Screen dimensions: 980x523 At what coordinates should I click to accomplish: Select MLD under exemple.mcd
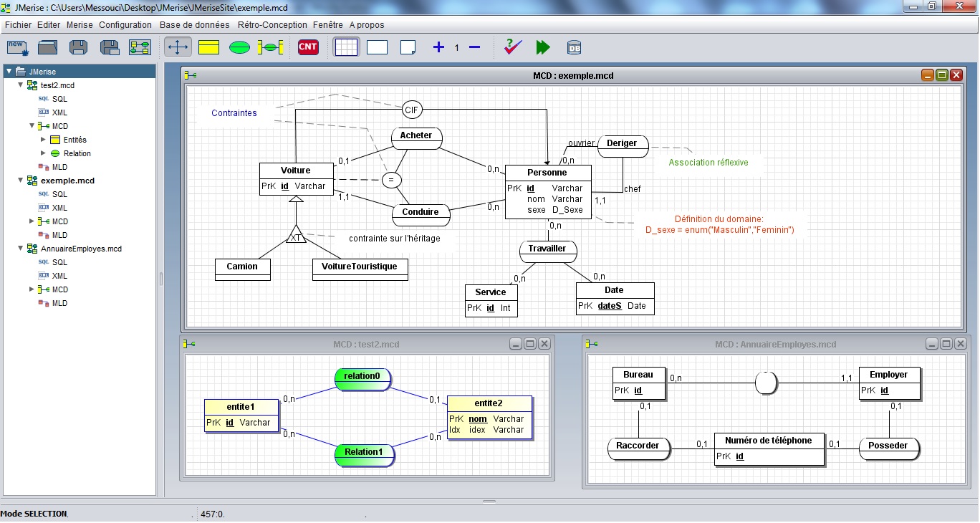(x=59, y=235)
